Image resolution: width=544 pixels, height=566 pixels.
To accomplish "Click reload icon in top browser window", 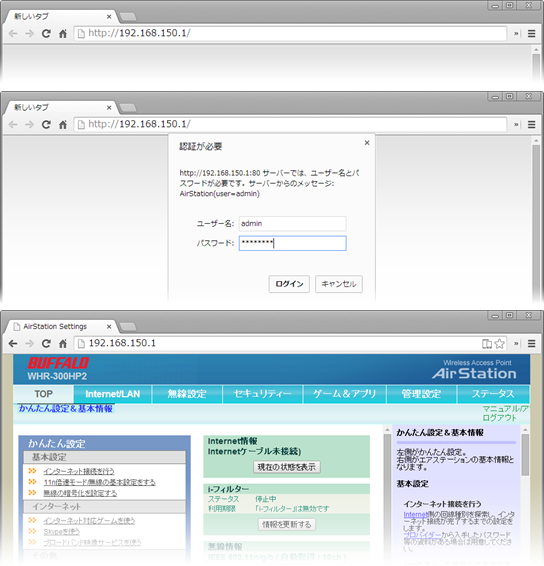I will (x=46, y=34).
